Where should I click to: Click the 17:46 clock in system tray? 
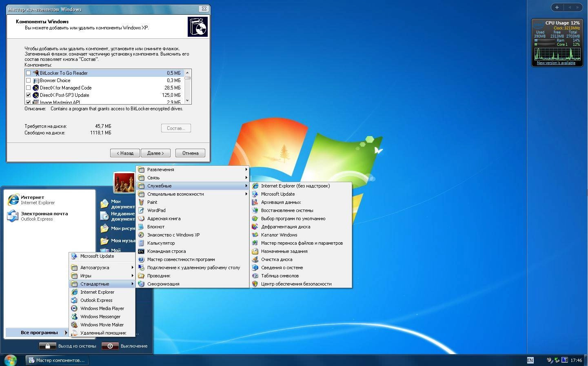pos(576,360)
